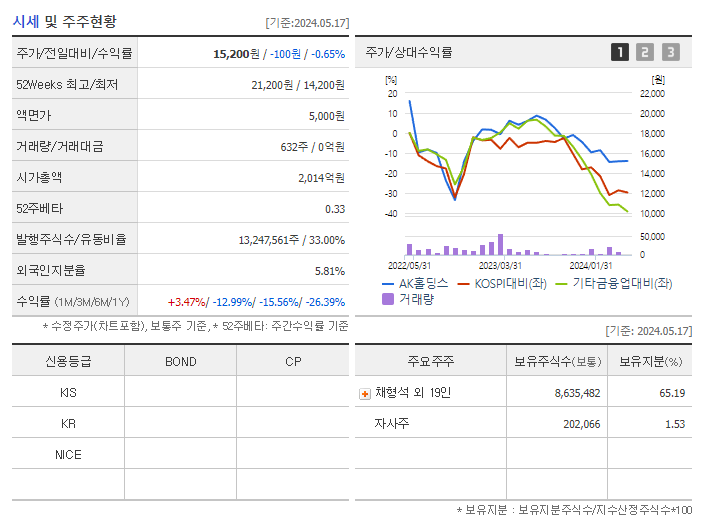Image resolution: width=702 pixels, height=525 pixels.
Task: Click the 보유지분(%) column header
Action: click(x=651, y=361)
